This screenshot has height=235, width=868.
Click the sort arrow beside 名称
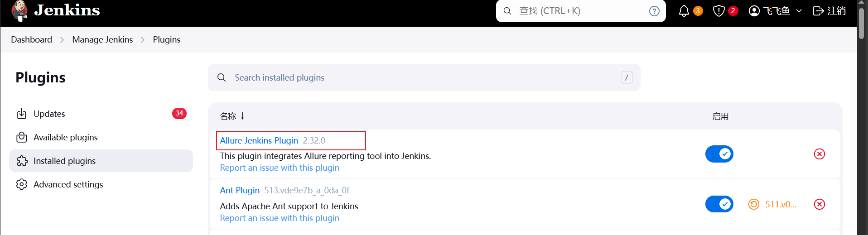[x=243, y=116]
